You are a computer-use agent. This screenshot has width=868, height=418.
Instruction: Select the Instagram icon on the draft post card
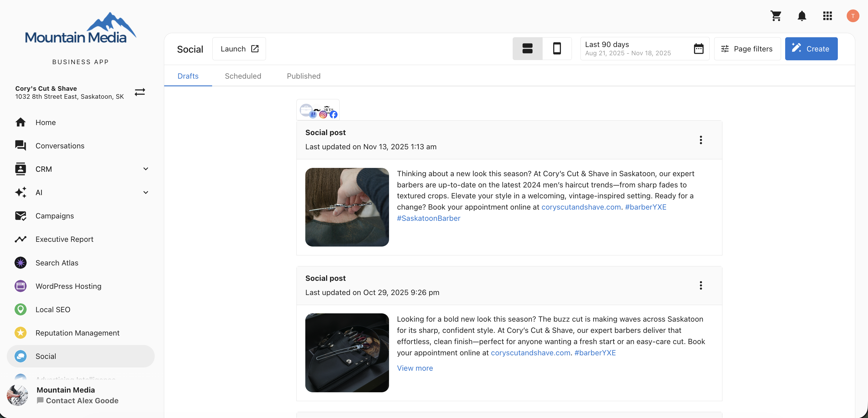(323, 114)
